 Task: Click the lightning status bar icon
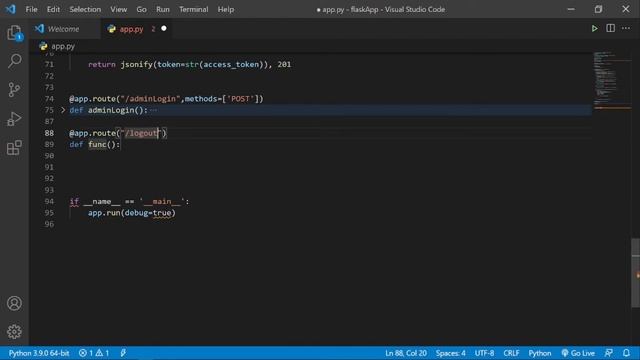(x=123, y=353)
